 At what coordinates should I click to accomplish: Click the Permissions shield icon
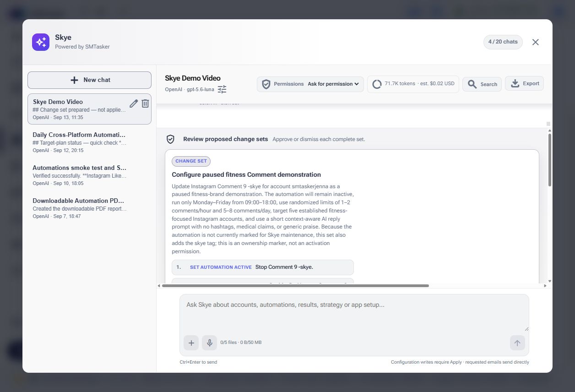point(266,84)
